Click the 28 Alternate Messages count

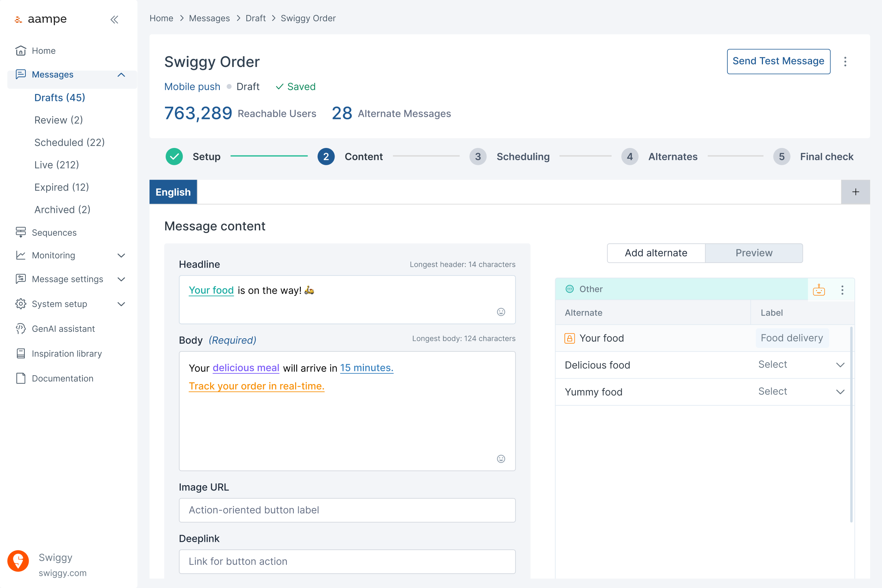point(391,113)
